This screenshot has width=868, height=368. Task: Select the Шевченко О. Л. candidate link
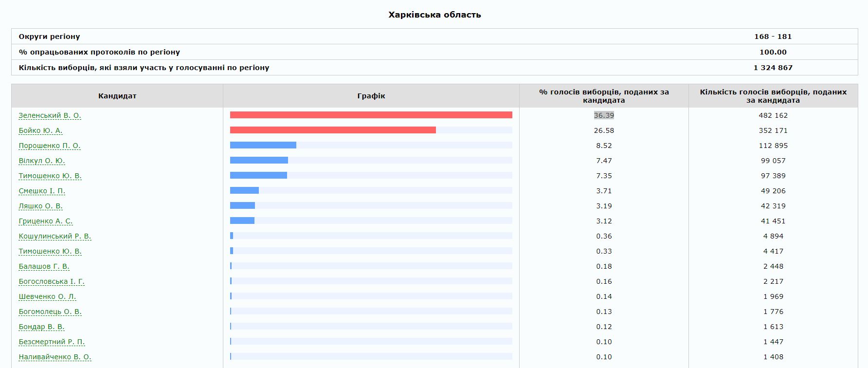click(x=47, y=296)
